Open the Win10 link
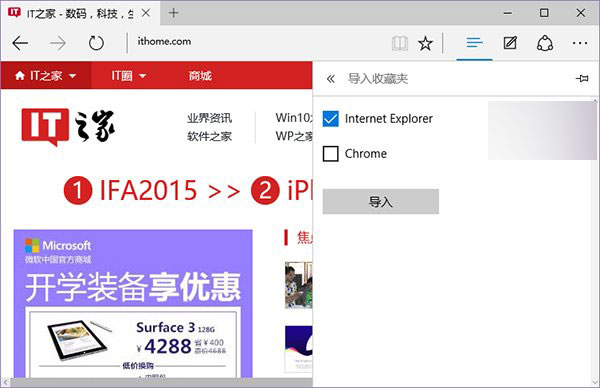The height and width of the screenshot is (388, 600). (294, 117)
